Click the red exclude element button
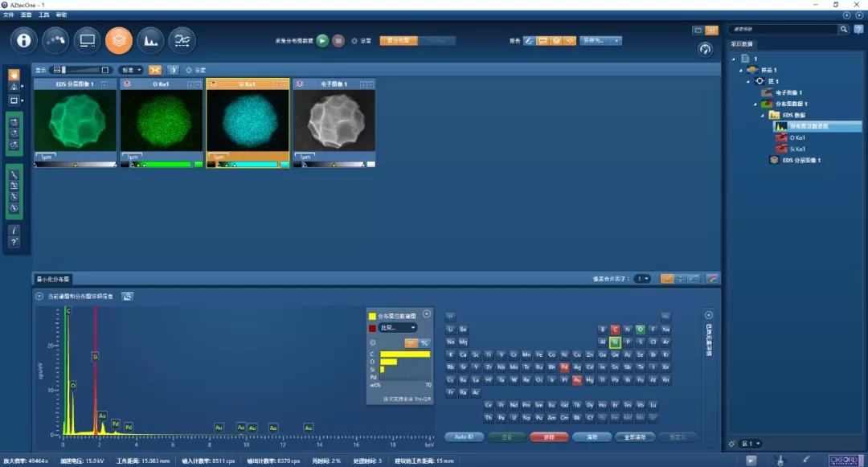This screenshot has width=868, height=467. (549, 437)
